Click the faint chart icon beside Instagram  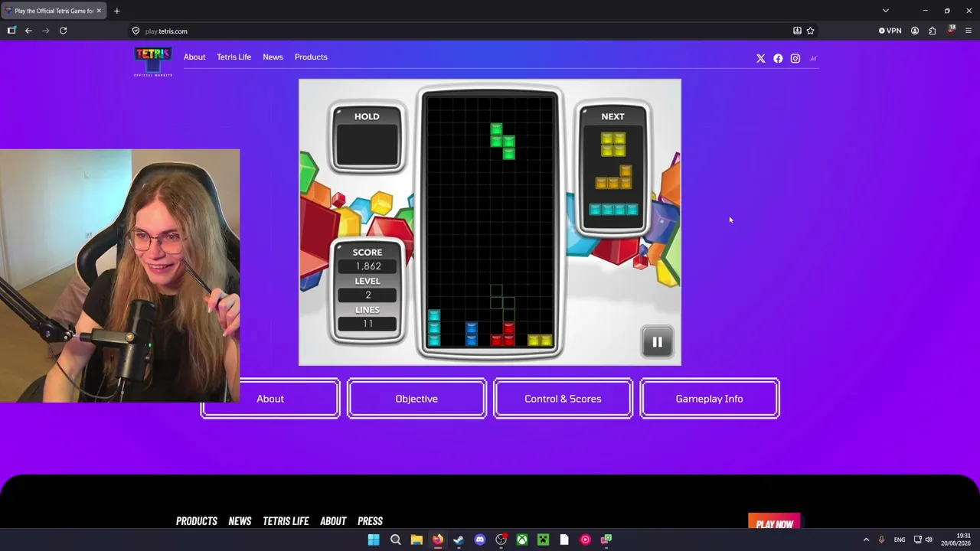pos(813,58)
